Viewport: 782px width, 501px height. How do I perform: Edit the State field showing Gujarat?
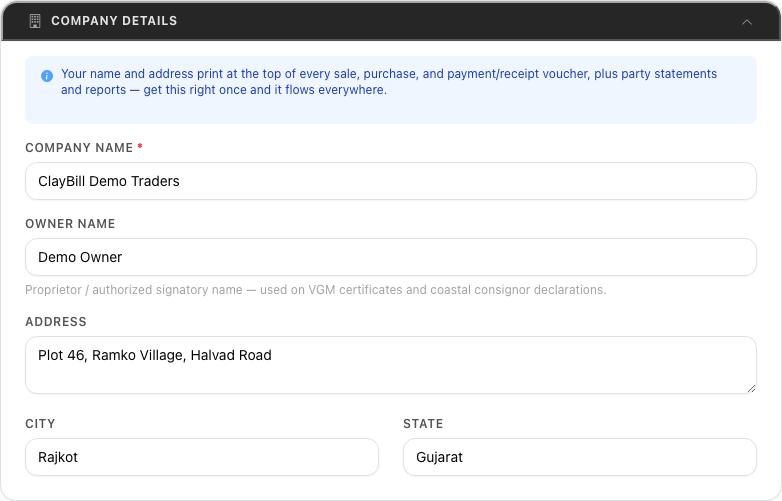580,457
